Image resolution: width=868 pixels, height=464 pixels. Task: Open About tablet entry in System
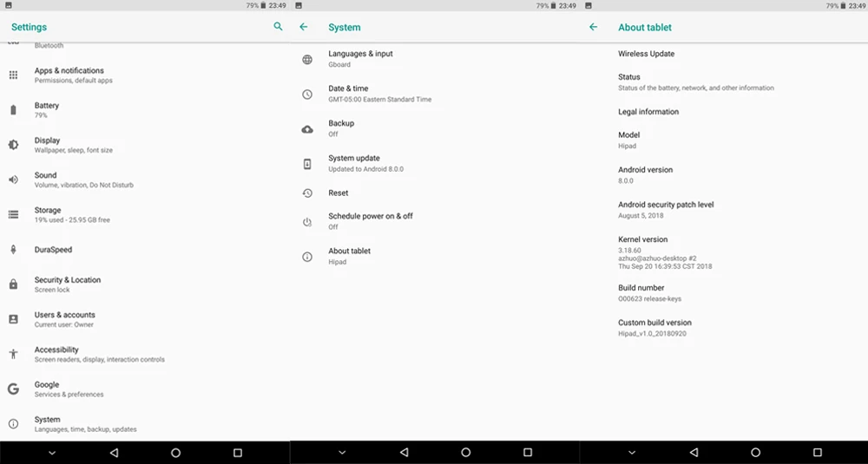pyautogui.click(x=435, y=257)
